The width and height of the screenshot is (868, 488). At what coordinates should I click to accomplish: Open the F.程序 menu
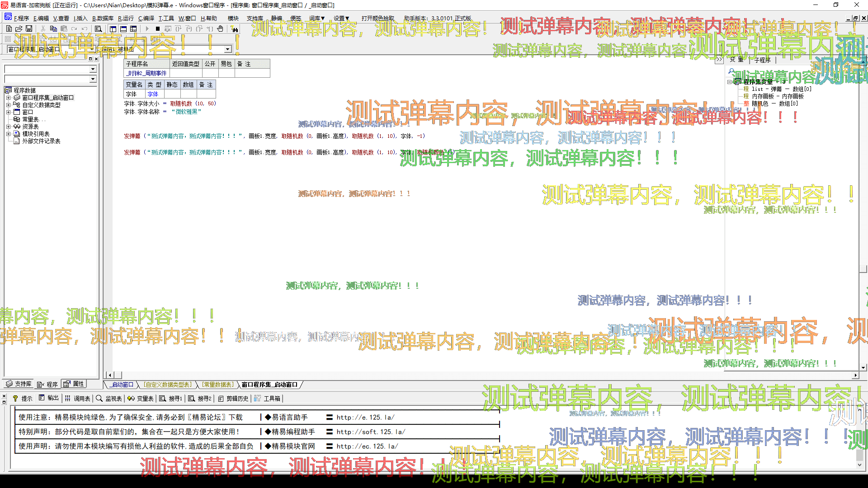[21, 18]
